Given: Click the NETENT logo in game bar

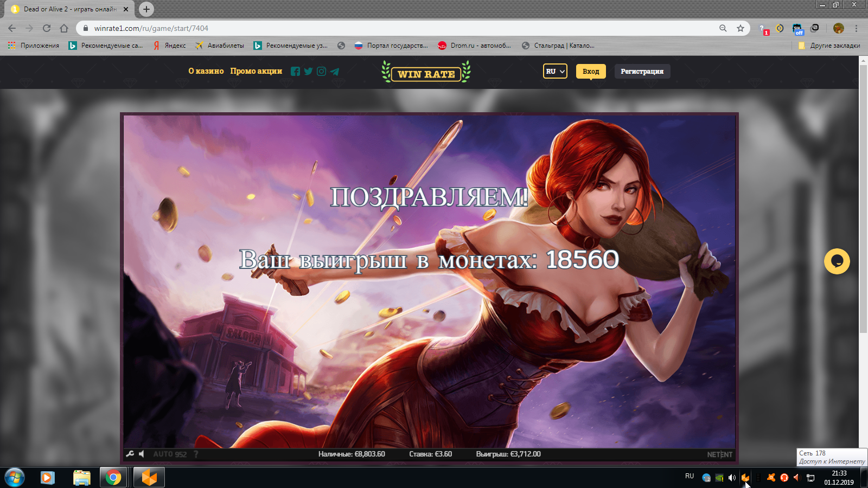Looking at the screenshot, I should pos(720,454).
